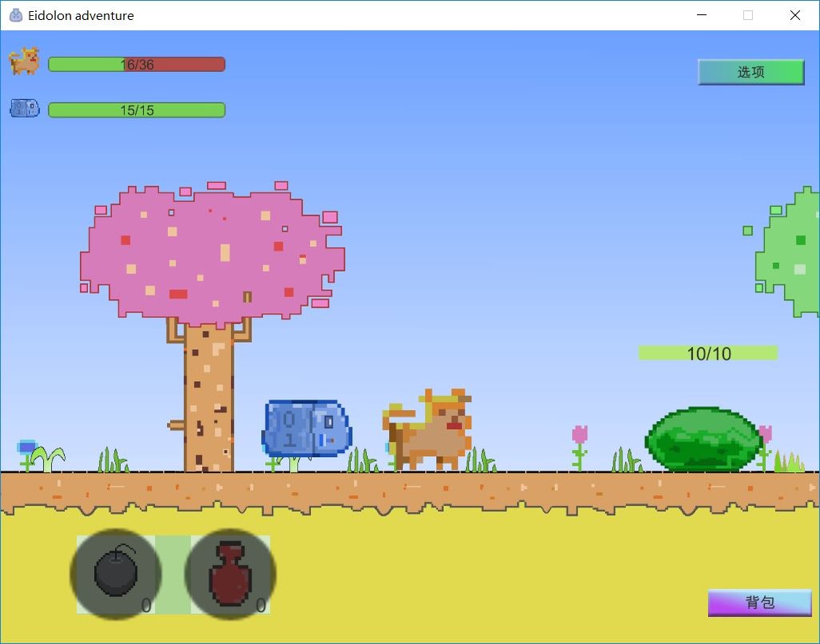Screen dimensions: 820x644
Task: Minimize the Eidolon adventure window
Action: coord(702,15)
